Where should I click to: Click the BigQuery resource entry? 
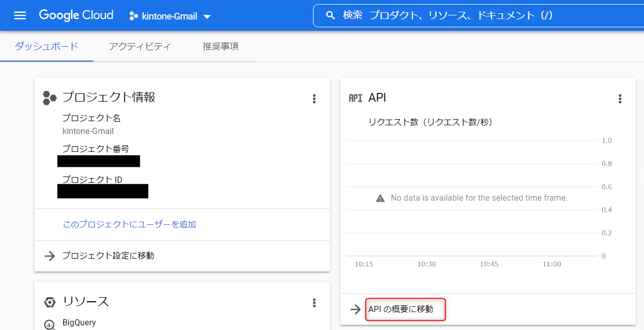(79, 323)
